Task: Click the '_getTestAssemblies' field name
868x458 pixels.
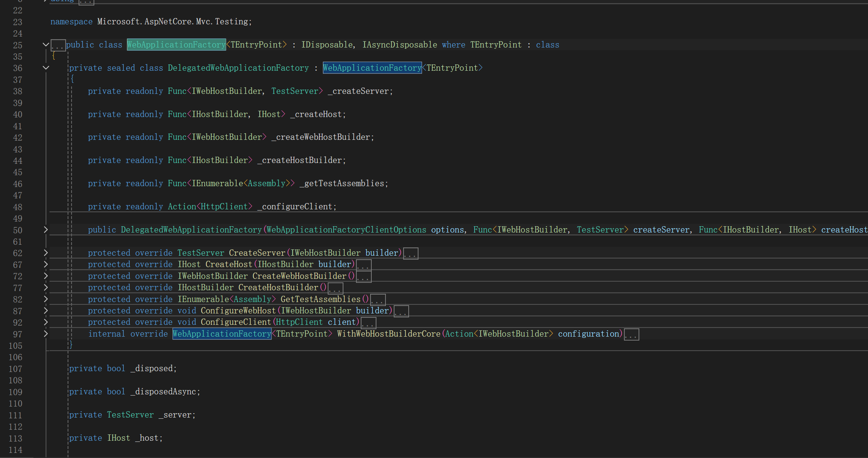Action: (342, 183)
